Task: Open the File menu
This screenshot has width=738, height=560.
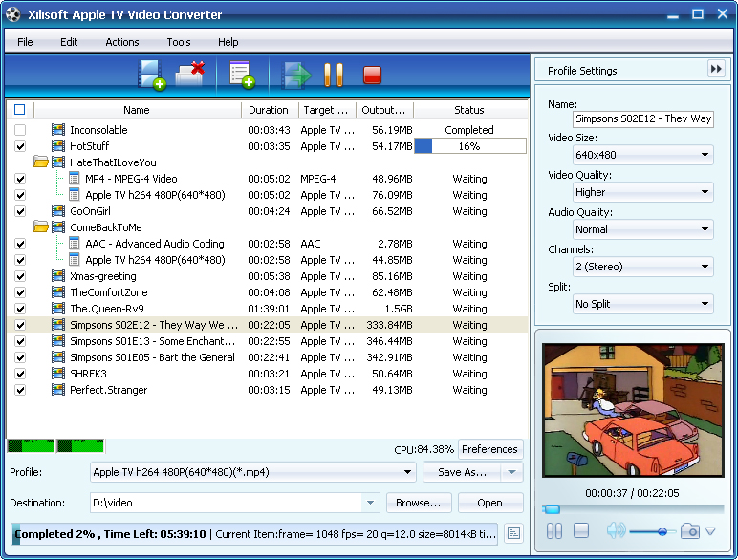Action: pos(25,42)
